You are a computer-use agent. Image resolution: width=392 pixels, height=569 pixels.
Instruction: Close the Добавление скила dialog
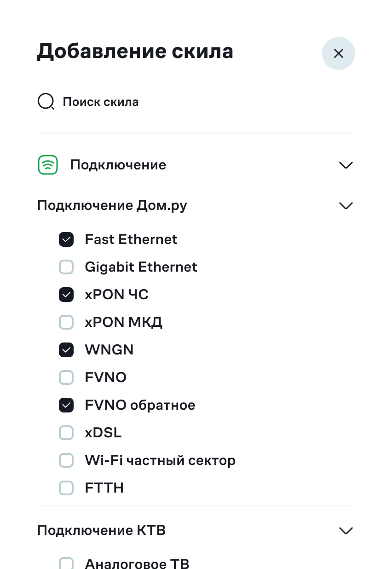pyautogui.click(x=338, y=53)
